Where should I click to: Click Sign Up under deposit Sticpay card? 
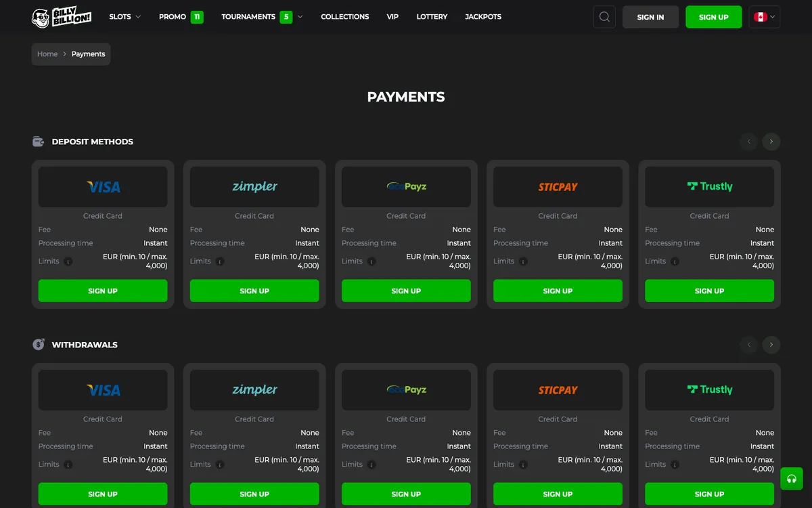pyautogui.click(x=558, y=291)
